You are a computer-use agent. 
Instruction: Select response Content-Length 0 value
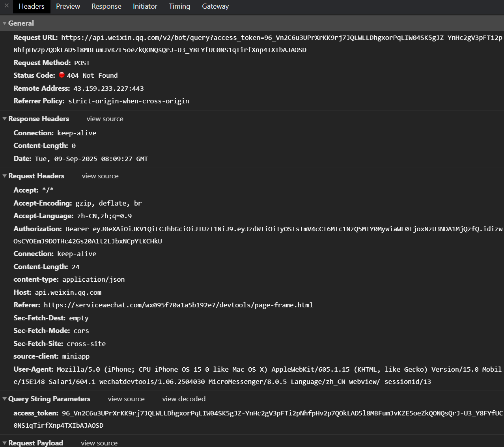click(x=73, y=146)
